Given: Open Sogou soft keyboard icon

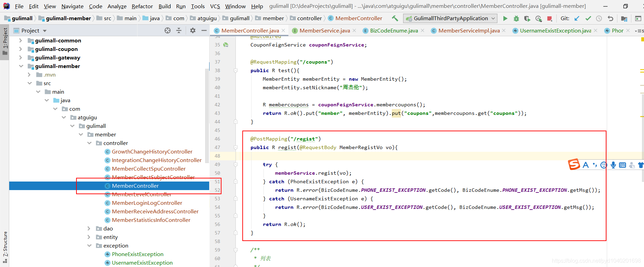Looking at the screenshot, I should (622, 165).
